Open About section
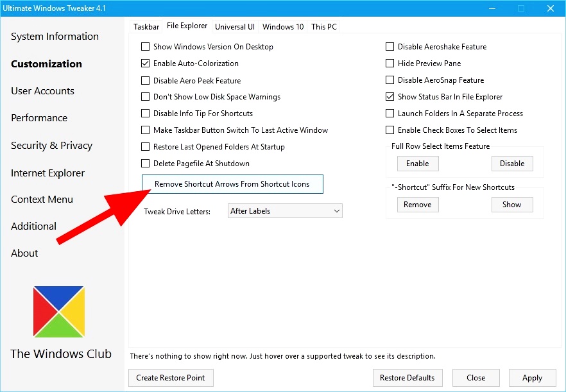Viewport: 566px width, 392px height. coord(24,253)
